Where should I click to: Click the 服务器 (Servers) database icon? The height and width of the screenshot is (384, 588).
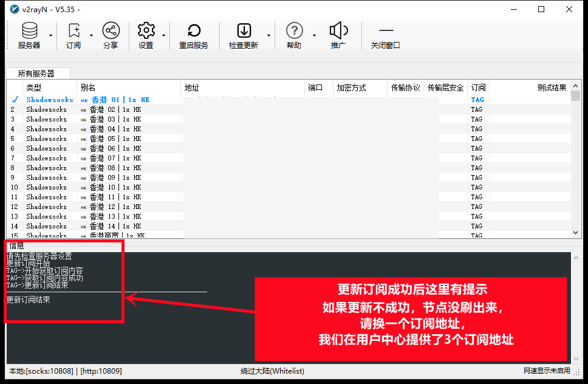point(29,31)
